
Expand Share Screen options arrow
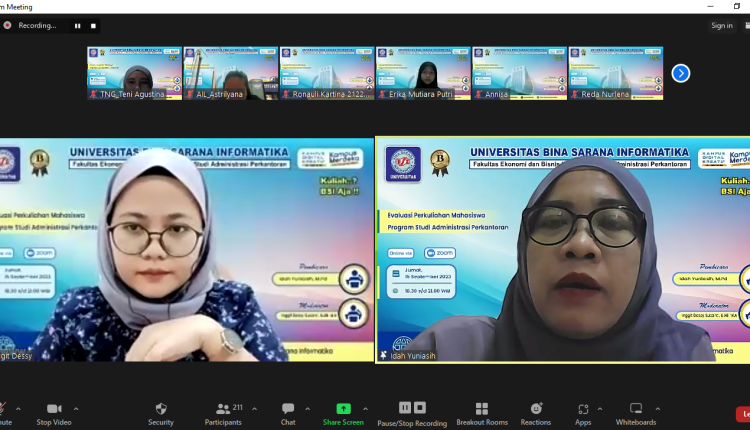[x=365, y=409]
